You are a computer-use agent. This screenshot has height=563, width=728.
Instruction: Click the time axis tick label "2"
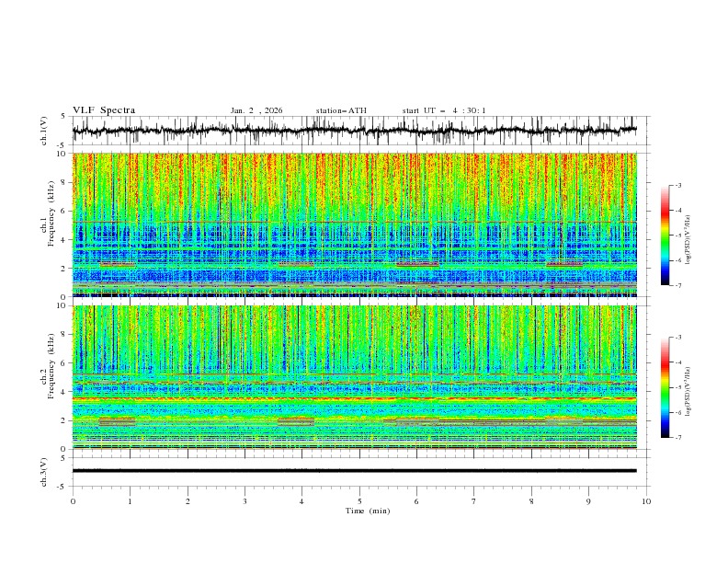188,501
